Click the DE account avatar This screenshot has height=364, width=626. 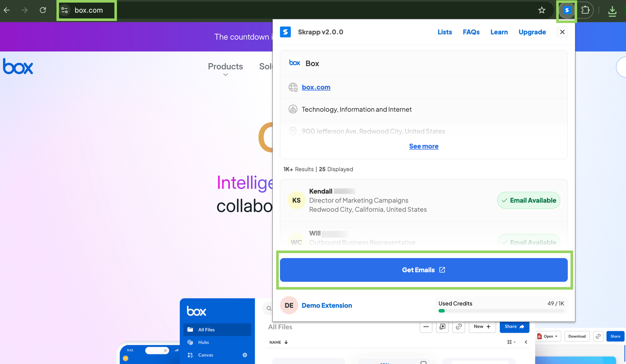[289, 305]
